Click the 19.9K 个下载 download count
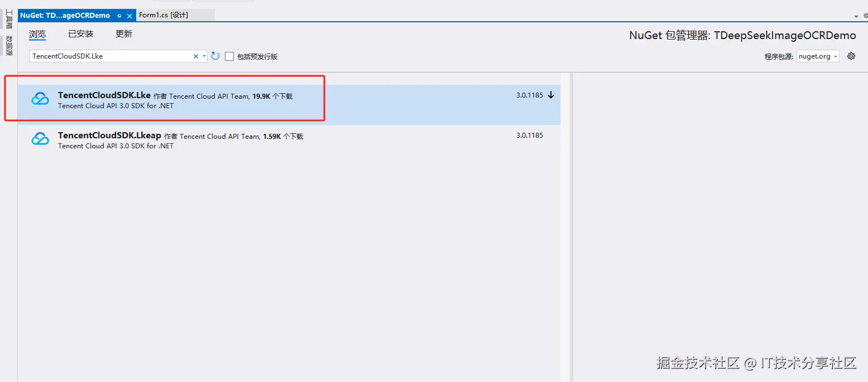This screenshot has height=382, width=868. pyautogui.click(x=272, y=96)
